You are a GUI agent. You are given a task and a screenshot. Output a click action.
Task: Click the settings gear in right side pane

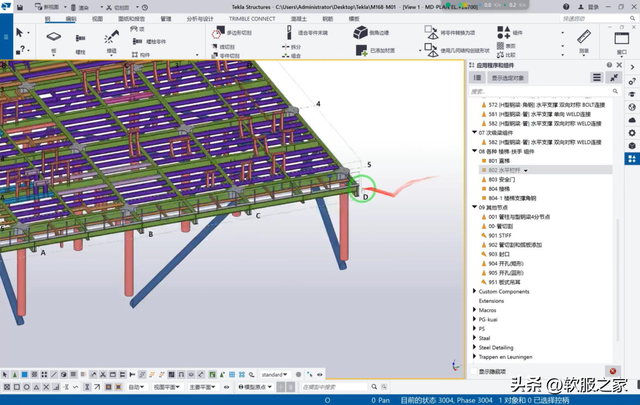pos(632,133)
